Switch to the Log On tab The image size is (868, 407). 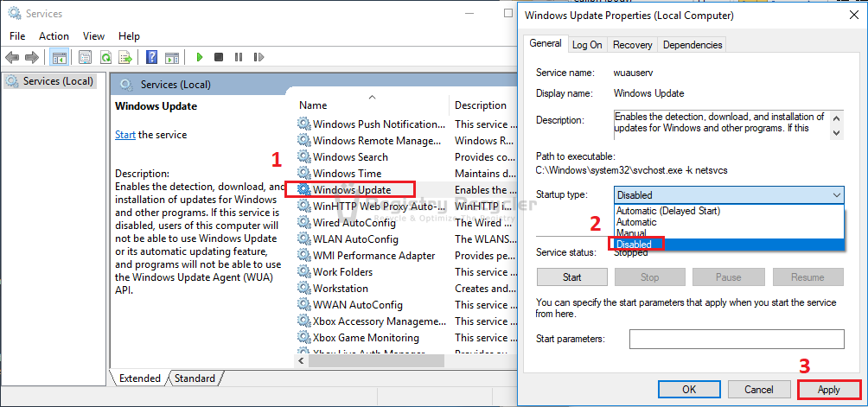tap(587, 45)
